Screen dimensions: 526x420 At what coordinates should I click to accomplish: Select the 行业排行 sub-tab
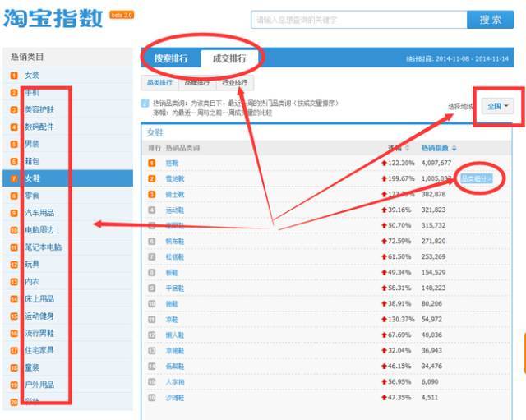tap(234, 83)
